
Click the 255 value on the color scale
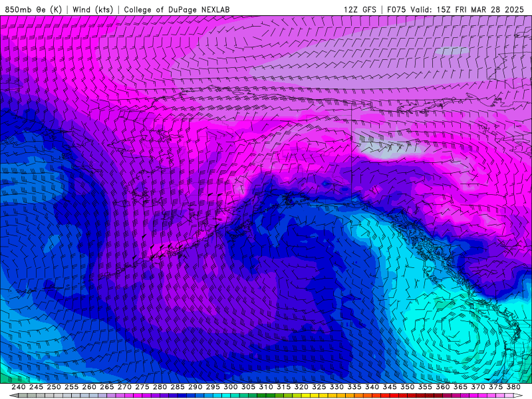[x=71, y=387]
